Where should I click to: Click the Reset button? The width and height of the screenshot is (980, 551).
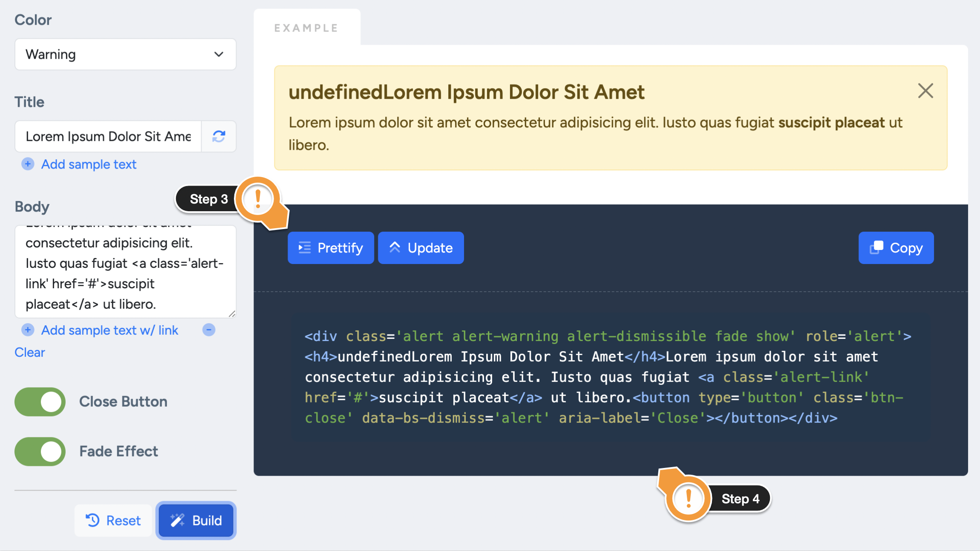coord(113,520)
